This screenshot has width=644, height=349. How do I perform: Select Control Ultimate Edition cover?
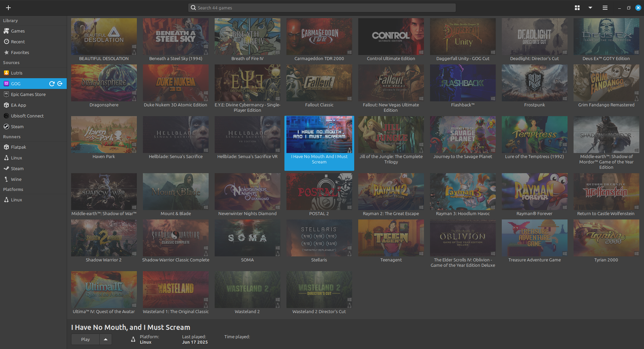391,37
